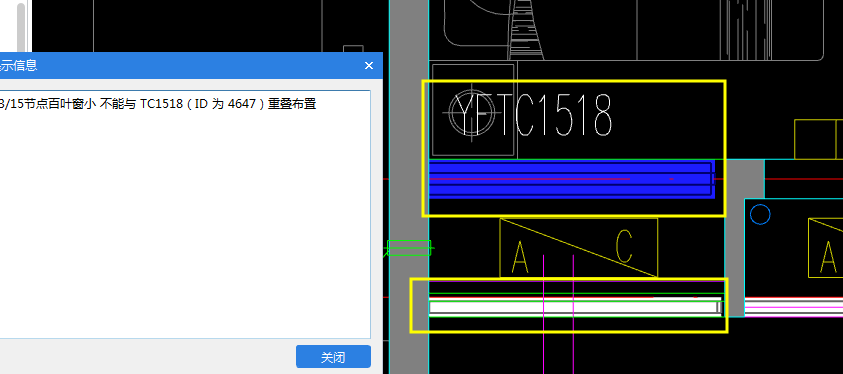Image resolution: width=843 pixels, height=374 pixels.
Task: Select the yellow box labeled A and C
Action: pyautogui.click(x=578, y=248)
